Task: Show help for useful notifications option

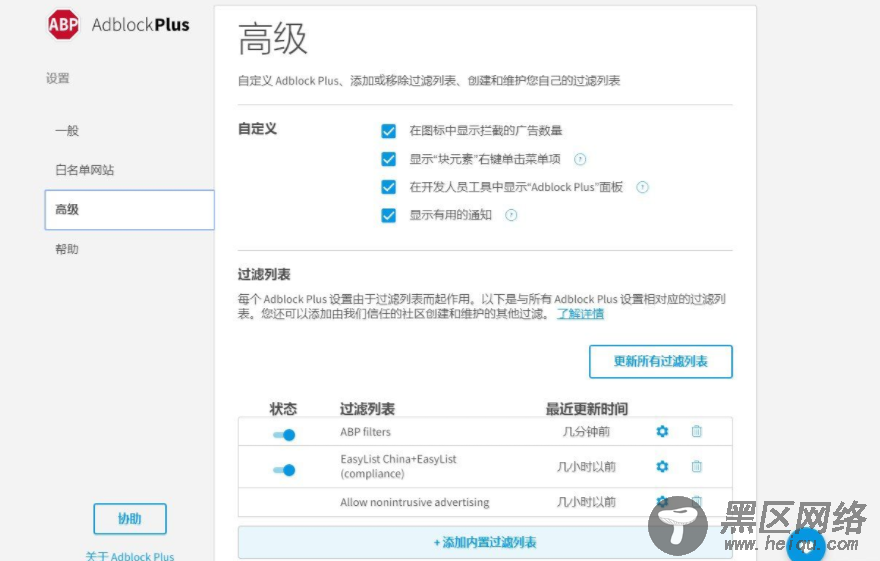Action: 511,215
